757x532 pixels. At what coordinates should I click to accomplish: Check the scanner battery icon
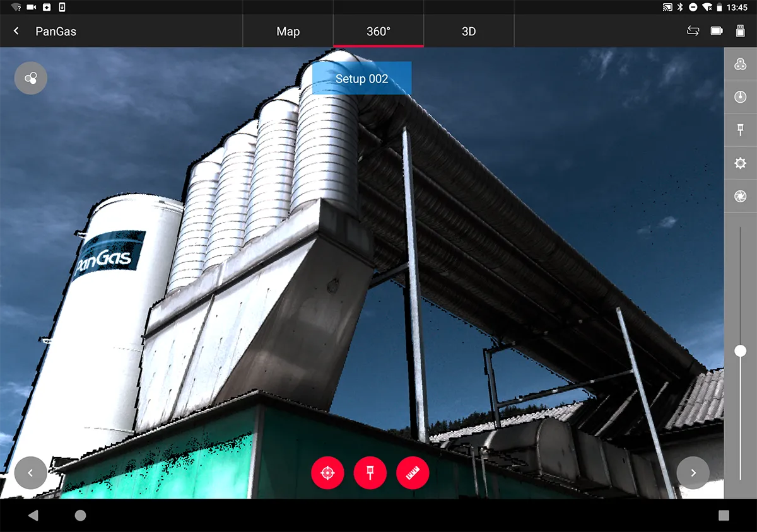click(717, 31)
